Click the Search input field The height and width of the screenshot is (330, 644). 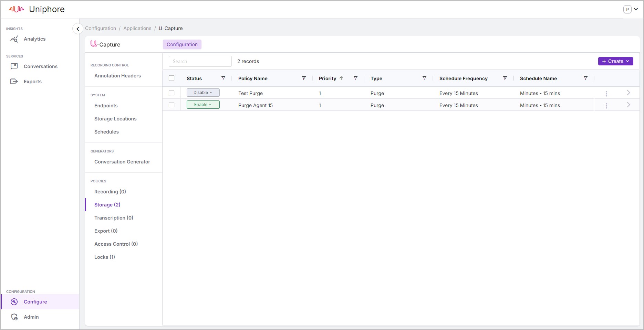(x=200, y=61)
